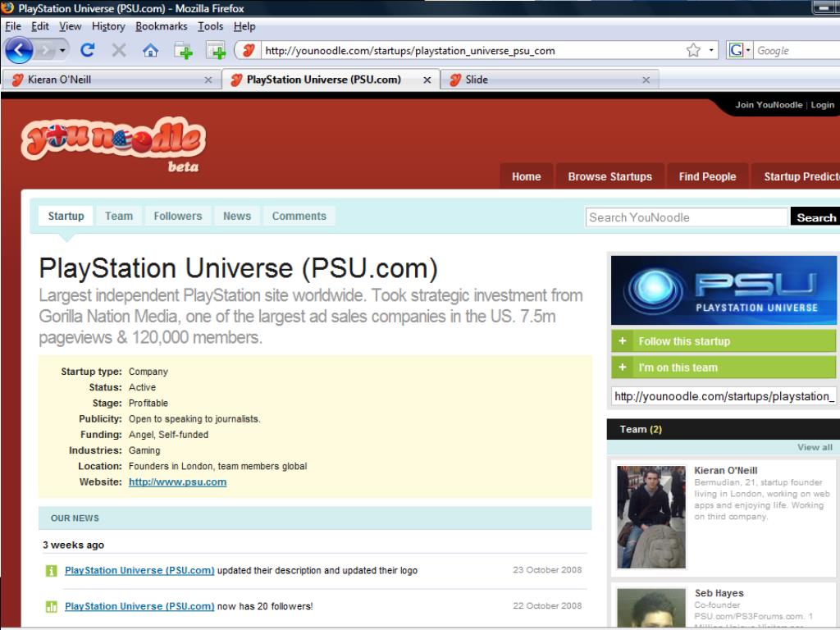
Task: Open the http://www.psu.com website link
Action: 177,482
